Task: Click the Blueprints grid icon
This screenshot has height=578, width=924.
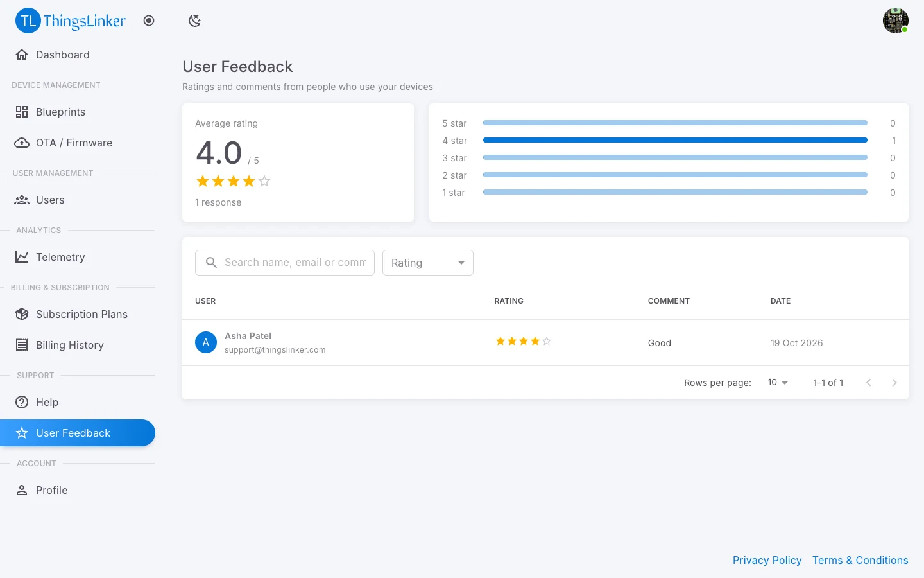Action: [x=22, y=112]
